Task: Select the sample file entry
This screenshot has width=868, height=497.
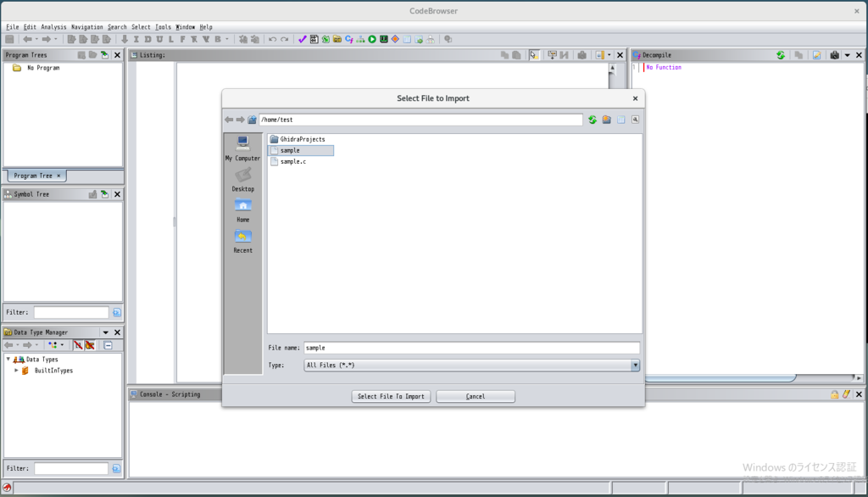Action: 301,150
